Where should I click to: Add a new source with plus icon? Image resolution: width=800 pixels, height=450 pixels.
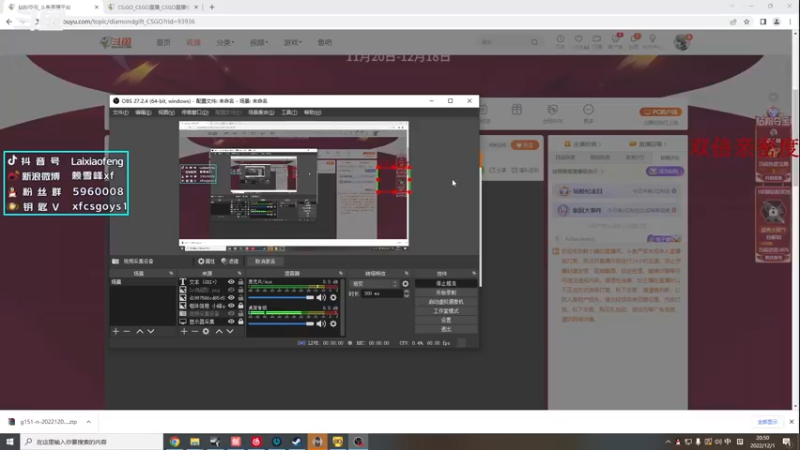pyautogui.click(x=184, y=332)
